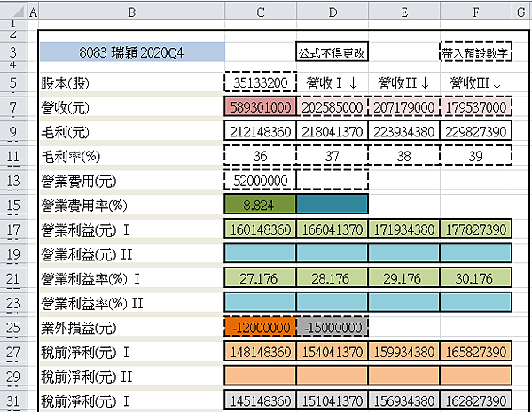Click the 帶入預設數字 dashed box

click(x=475, y=52)
